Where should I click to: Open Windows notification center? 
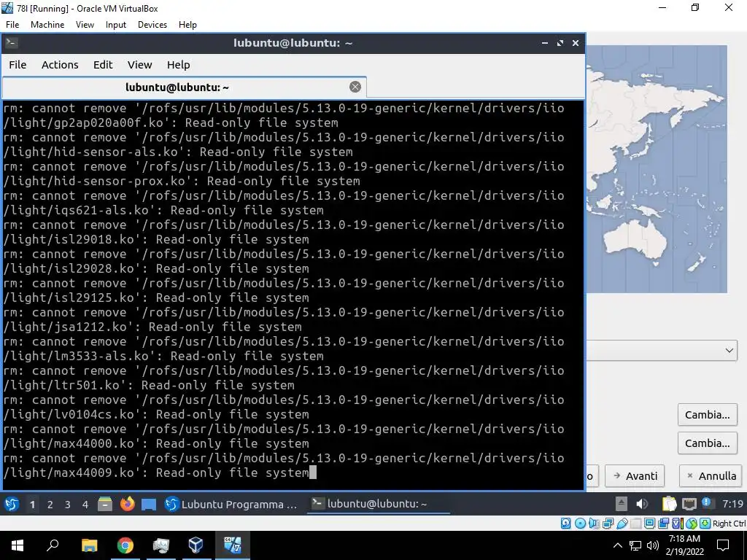723,545
